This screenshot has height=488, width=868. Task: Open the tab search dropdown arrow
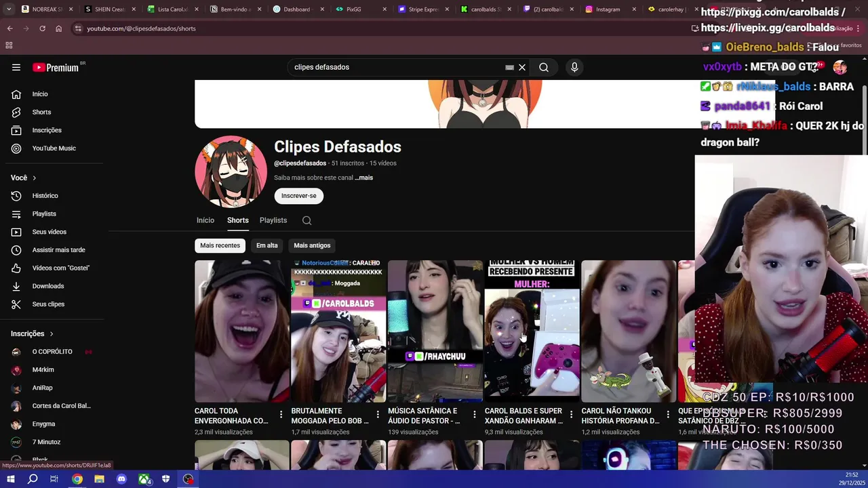7,9
